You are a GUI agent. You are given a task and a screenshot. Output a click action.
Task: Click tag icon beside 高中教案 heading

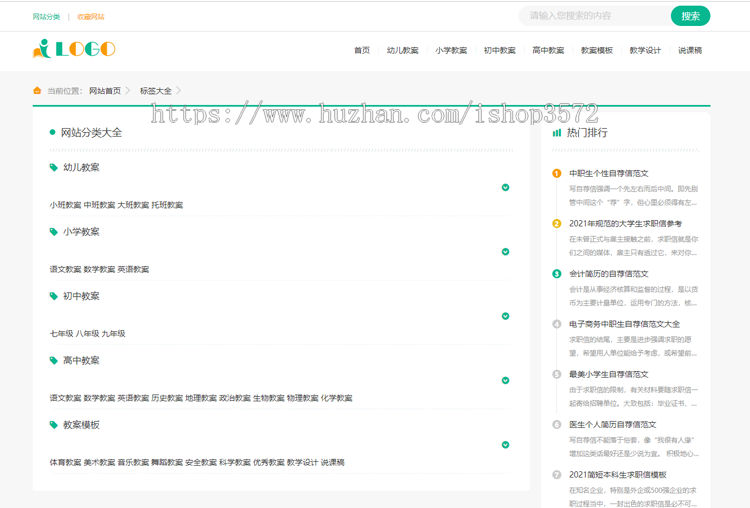pos(54,361)
